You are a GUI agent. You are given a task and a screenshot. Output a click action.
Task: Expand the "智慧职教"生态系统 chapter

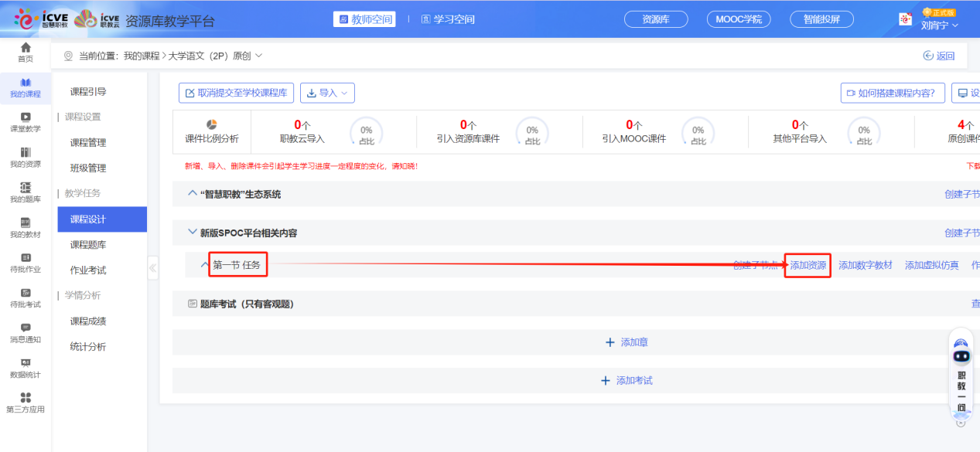pos(193,194)
